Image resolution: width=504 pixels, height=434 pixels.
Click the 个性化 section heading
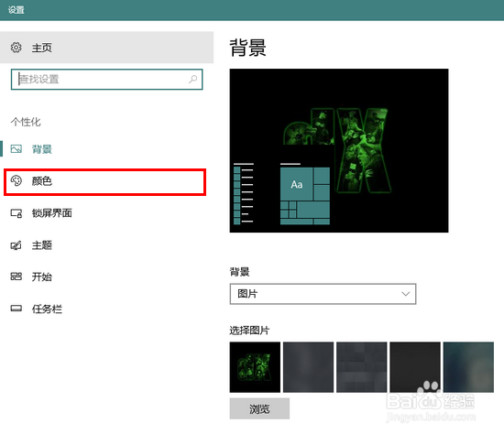[26, 122]
